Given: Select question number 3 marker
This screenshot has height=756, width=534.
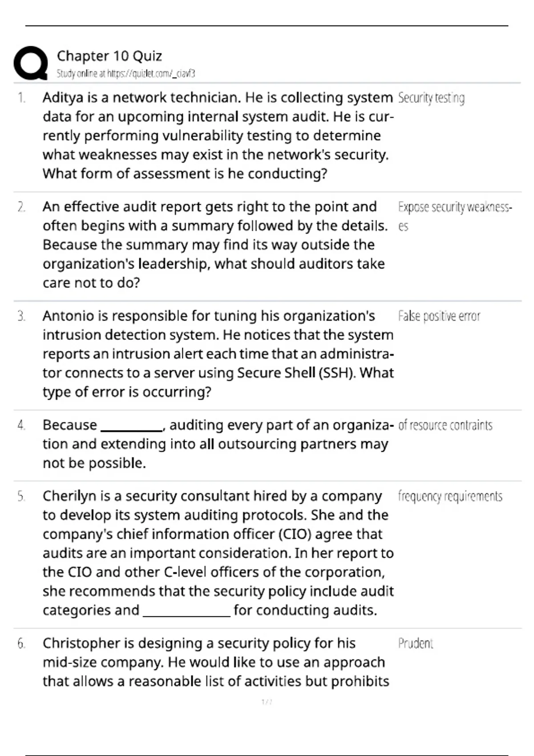Looking at the screenshot, I should tap(21, 316).
